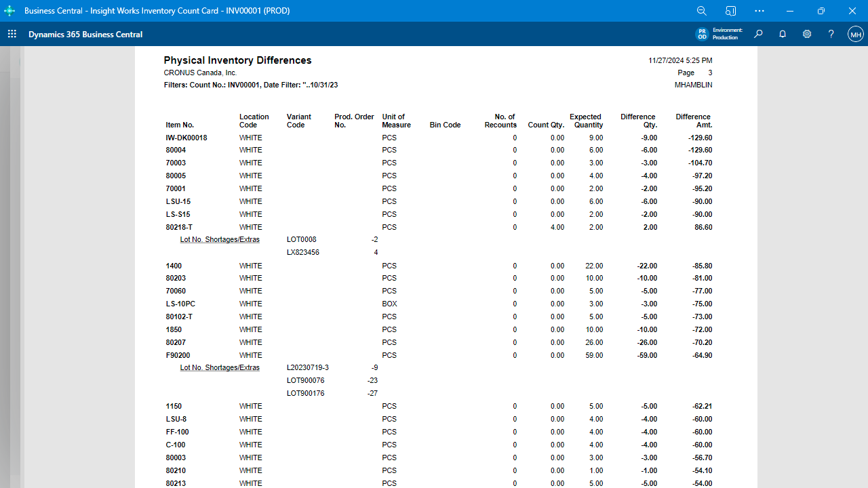Open the Help question mark
868x488 pixels.
point(831,34)
